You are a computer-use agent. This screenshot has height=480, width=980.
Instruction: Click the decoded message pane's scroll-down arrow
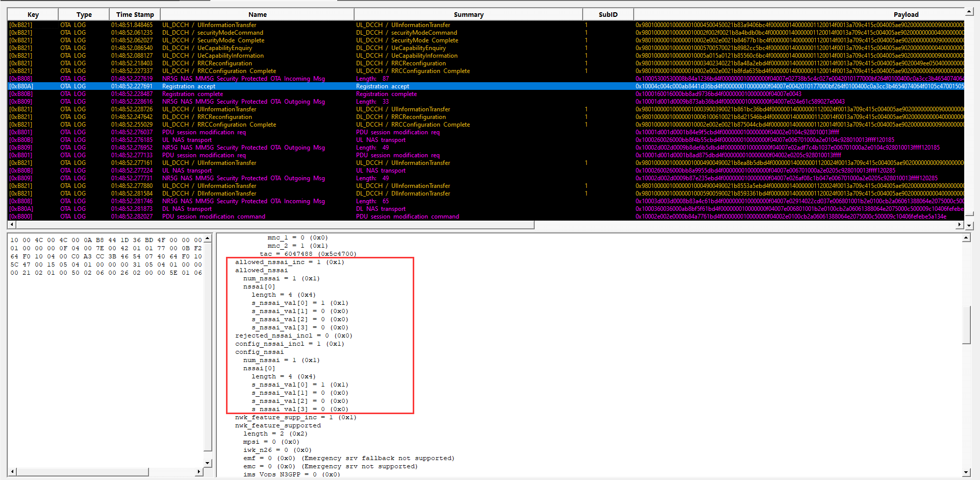click(966, 472)
